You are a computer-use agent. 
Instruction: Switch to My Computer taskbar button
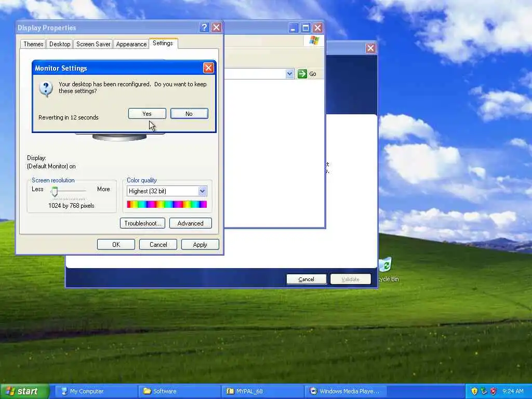(96, 391)
